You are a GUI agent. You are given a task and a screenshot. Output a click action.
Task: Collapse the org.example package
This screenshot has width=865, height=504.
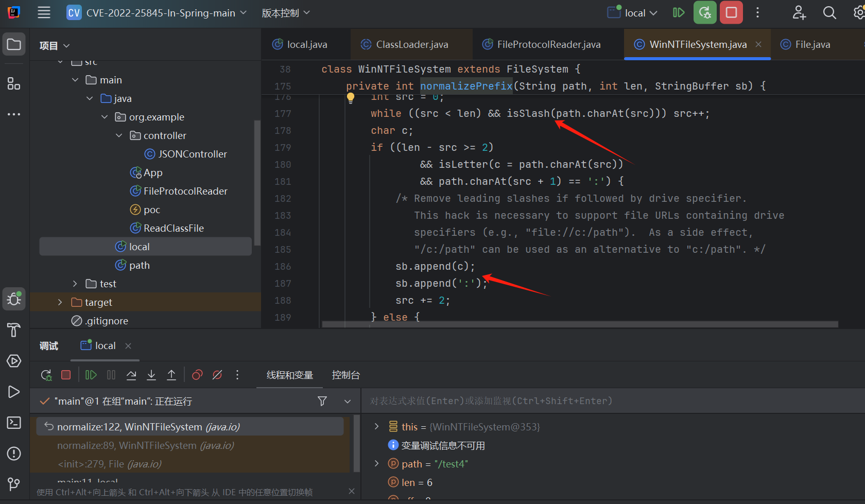coord(105,117)
